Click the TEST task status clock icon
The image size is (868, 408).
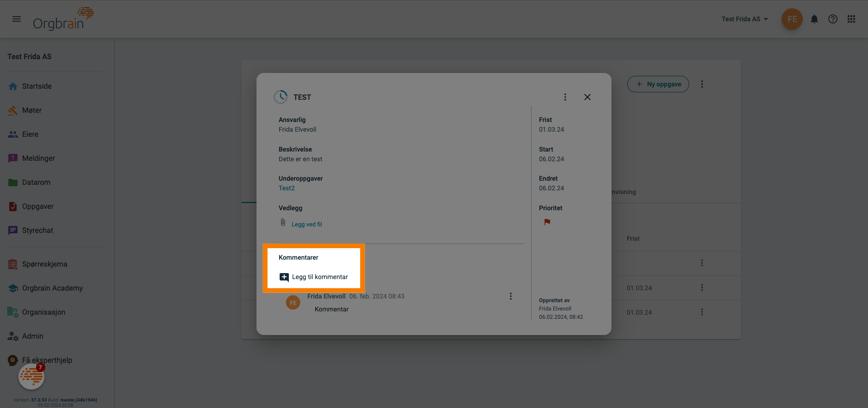pos(281,97)
